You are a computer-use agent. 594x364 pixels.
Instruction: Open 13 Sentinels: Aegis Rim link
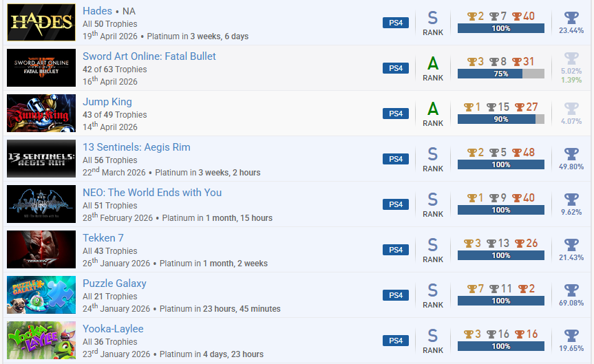click(136, 147)
